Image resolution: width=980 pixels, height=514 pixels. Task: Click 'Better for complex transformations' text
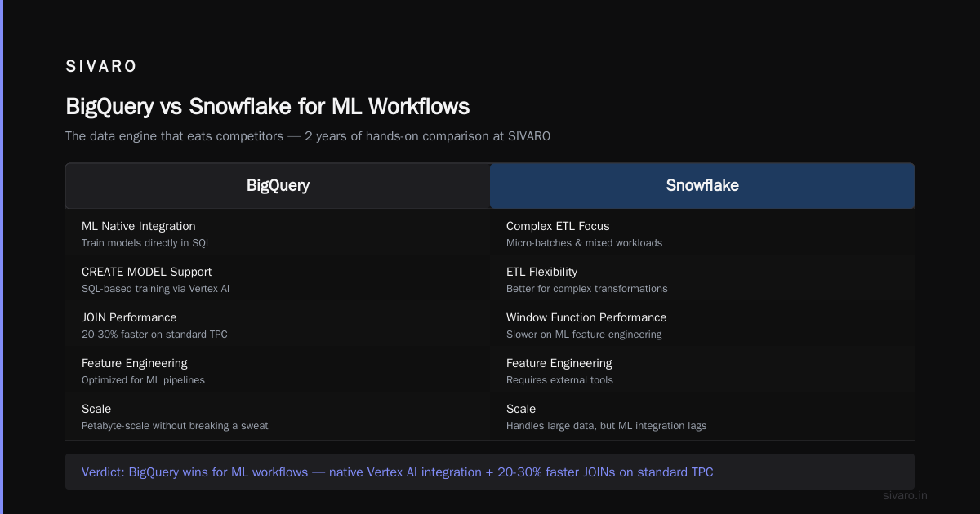click(587, 289)
